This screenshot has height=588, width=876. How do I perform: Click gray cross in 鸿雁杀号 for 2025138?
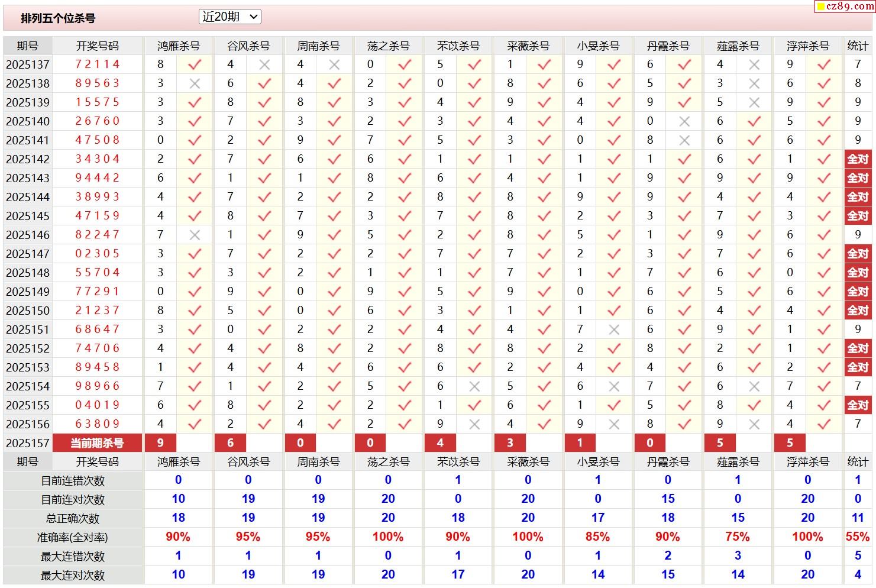195,83
